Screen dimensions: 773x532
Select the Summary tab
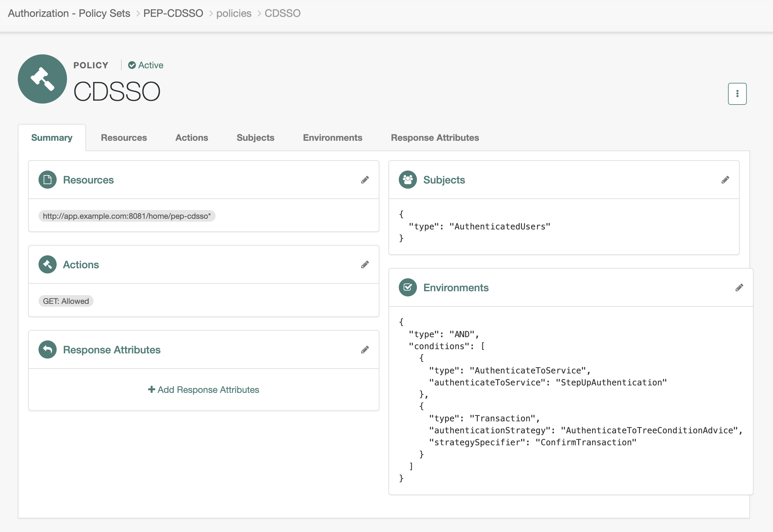tap(52, 137)
